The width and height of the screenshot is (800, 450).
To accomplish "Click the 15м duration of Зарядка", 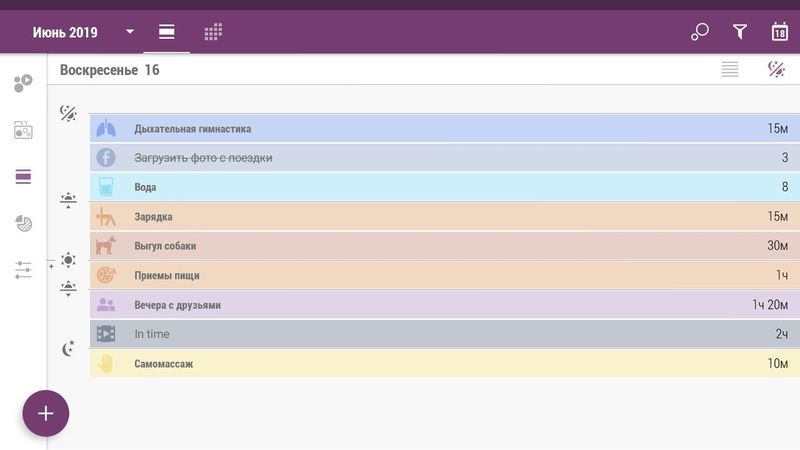I will coord(778,216).
